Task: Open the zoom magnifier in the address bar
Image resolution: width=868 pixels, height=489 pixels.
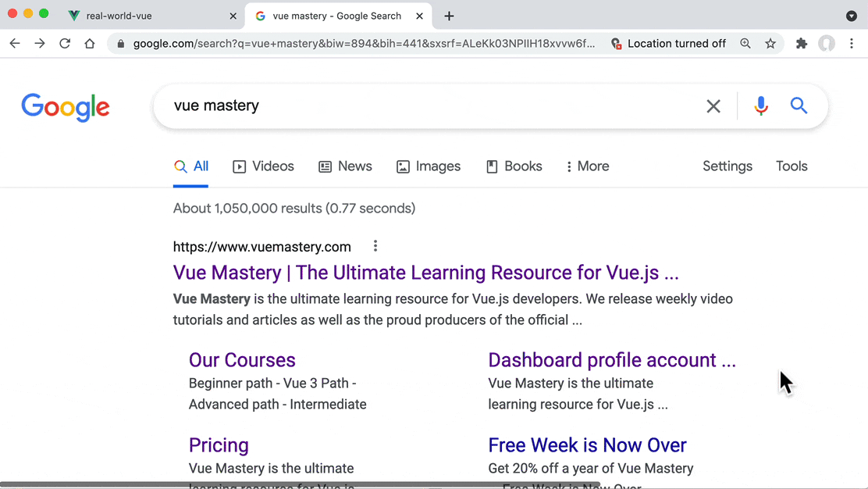Action: [745, 43]
